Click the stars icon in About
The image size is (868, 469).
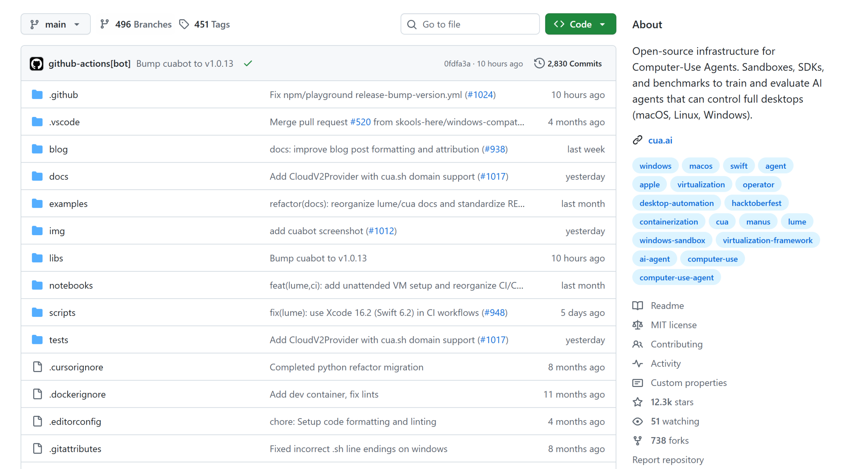click(x=637, y=402)
